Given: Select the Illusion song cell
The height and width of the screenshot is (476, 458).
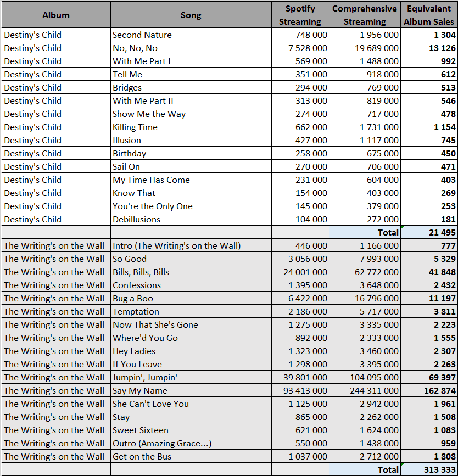Looking at the screenshot, I should [x=191, y=140].
